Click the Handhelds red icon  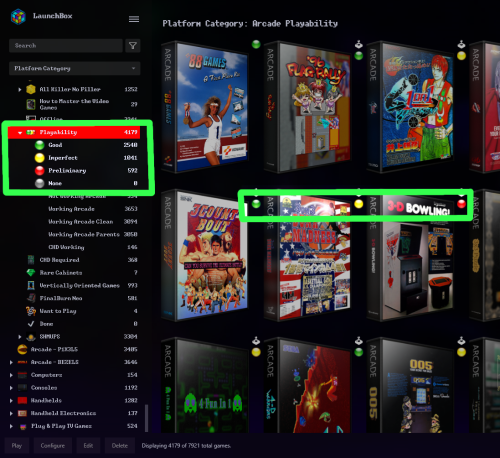pyautogui.click(x=22, y=400)
